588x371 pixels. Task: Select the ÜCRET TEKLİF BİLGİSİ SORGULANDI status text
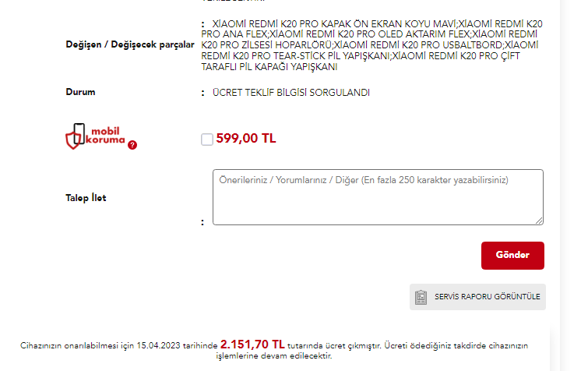[291, 93]
